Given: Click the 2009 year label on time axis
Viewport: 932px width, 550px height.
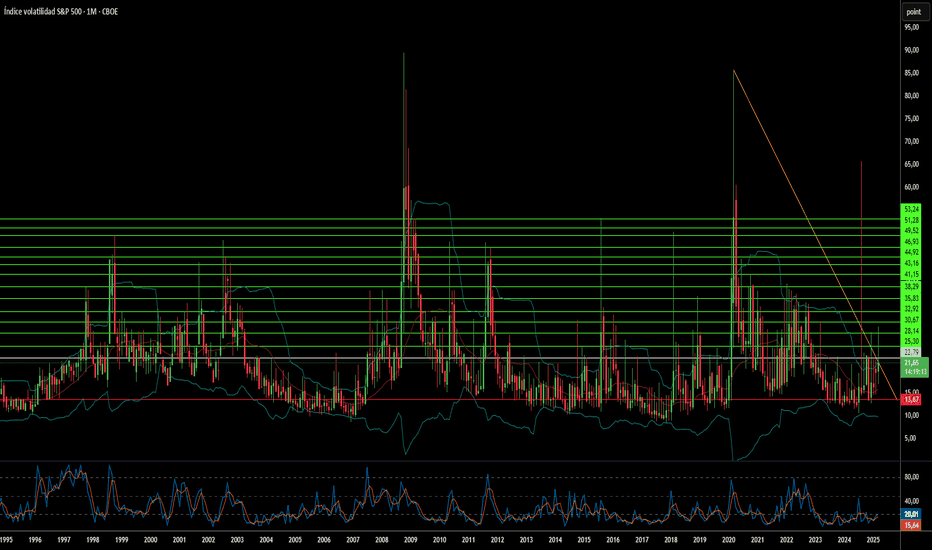Looking at the screenshot, I should 410,540.
